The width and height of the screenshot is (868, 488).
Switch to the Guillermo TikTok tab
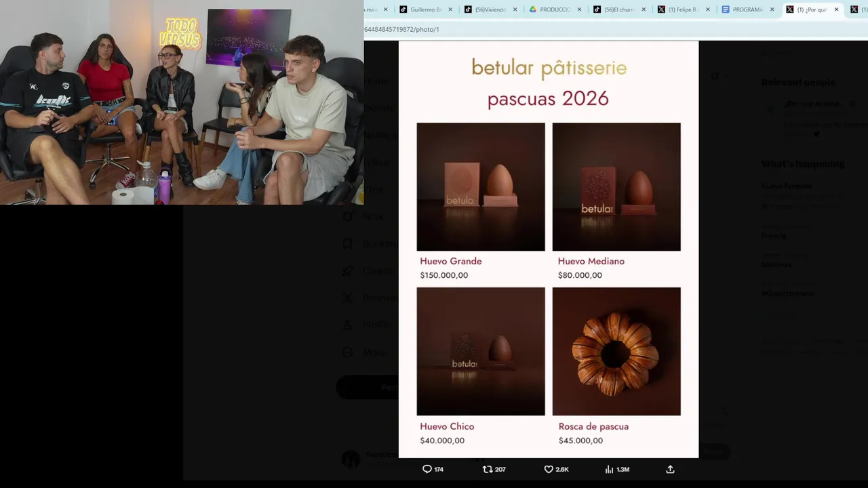425,9
